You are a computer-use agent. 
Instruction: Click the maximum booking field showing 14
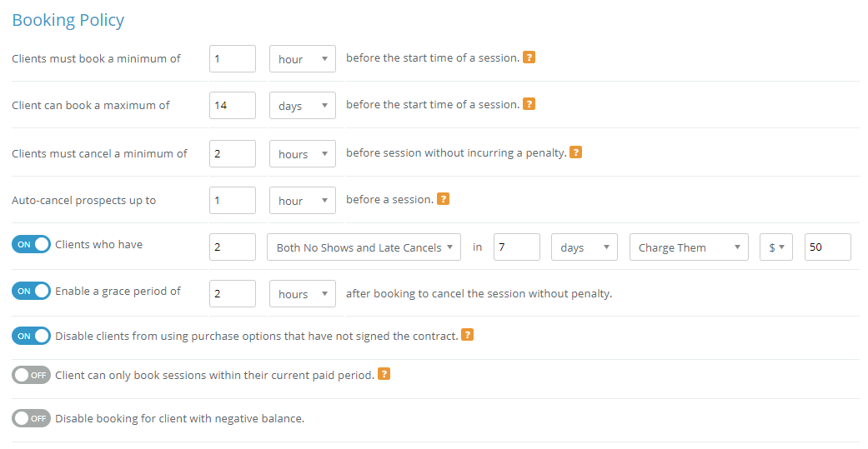pos(233,105)
